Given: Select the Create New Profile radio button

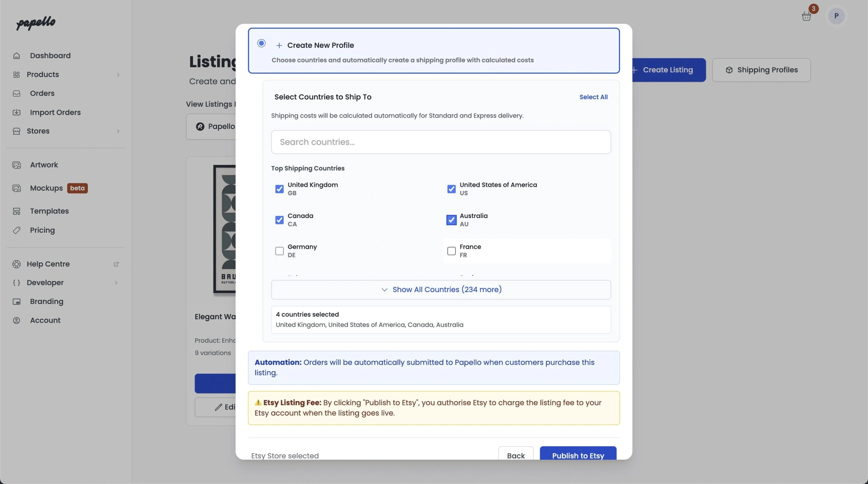Looking at the screenshot, I should coord(261,43).
